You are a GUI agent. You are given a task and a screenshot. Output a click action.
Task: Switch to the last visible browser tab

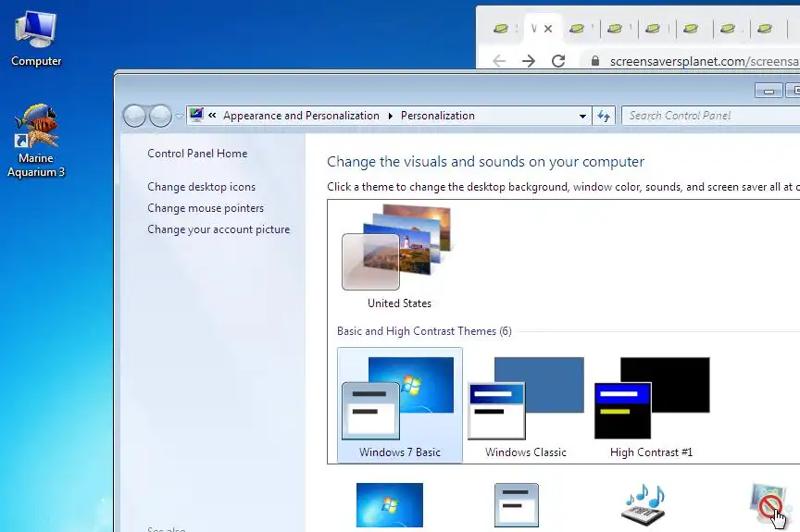(x=764, y=29)
